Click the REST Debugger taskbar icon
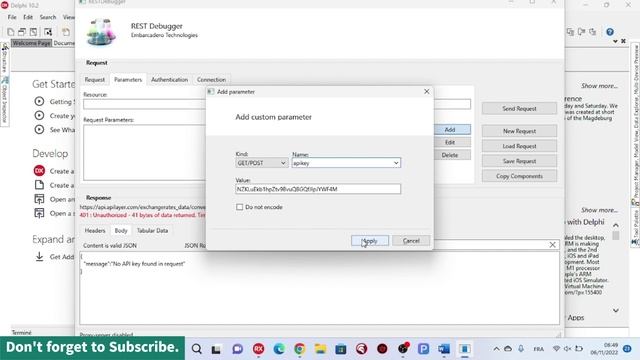Screen dimensions: 640x360 pyautogui.click(x=464, y=349)
